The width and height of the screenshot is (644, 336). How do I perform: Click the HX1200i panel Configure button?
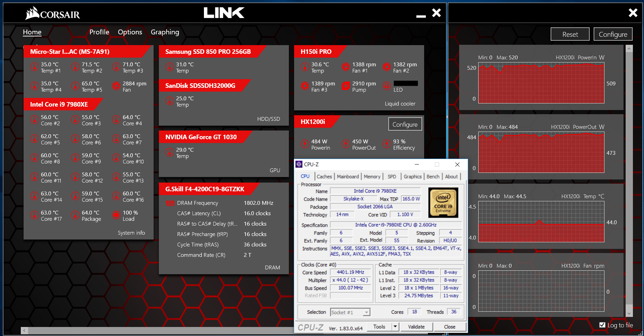tap(405, 124)
